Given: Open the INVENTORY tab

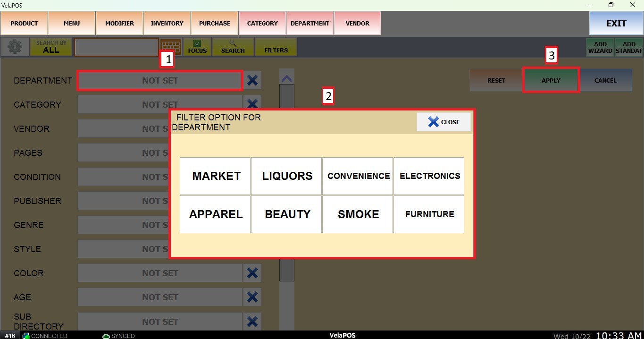Looking at the screenshot, I should 167,23.
